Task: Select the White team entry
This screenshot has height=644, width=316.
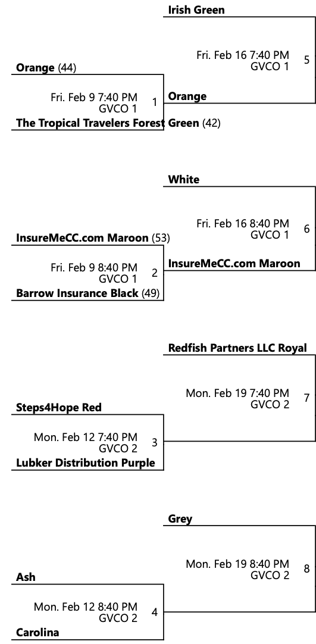Action: (x=183, y=180)
